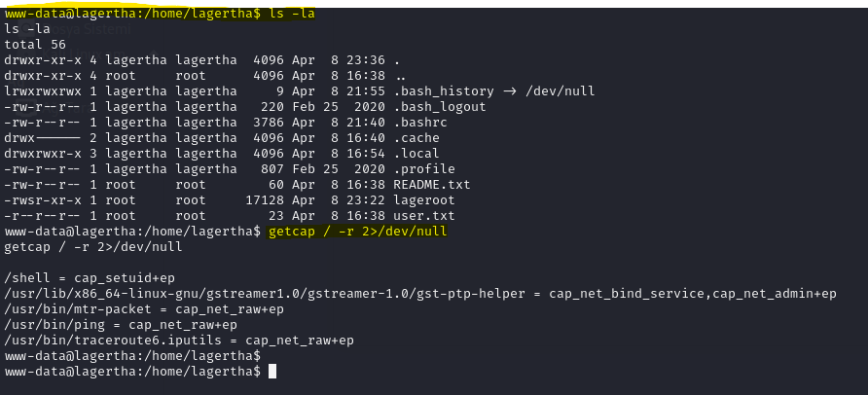868x395 pixels.
Task: Click the .local directory name
Action: coord(416,154)
